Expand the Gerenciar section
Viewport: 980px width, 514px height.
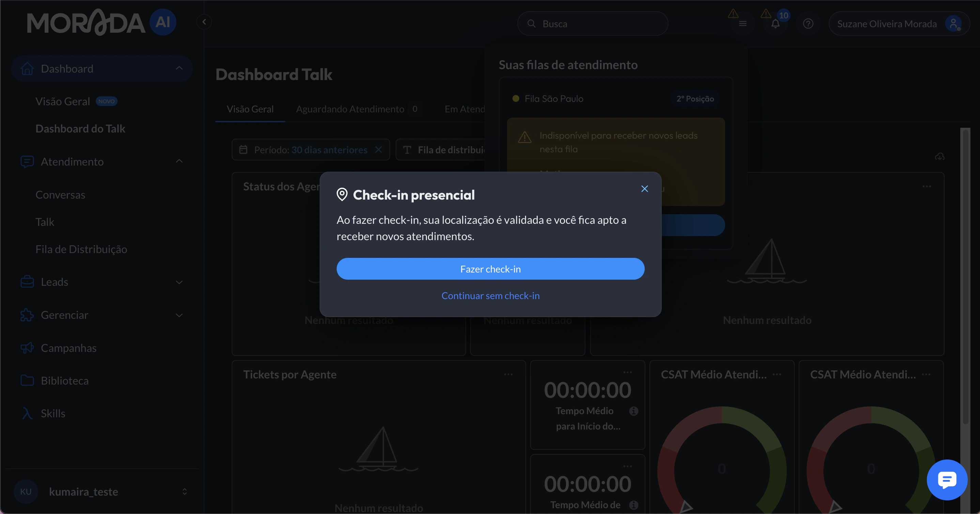(179, 315)
